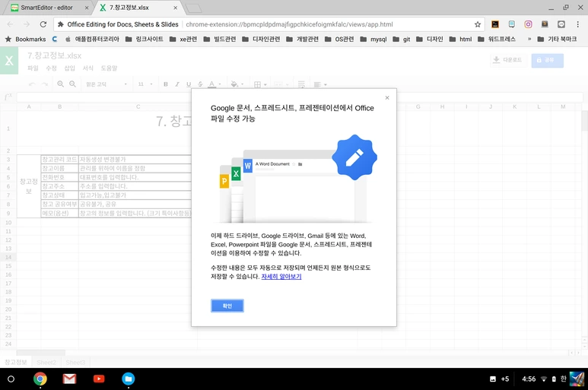Toggle bold formatting
The image size is (588, 390).
click(x=165, y=84)
